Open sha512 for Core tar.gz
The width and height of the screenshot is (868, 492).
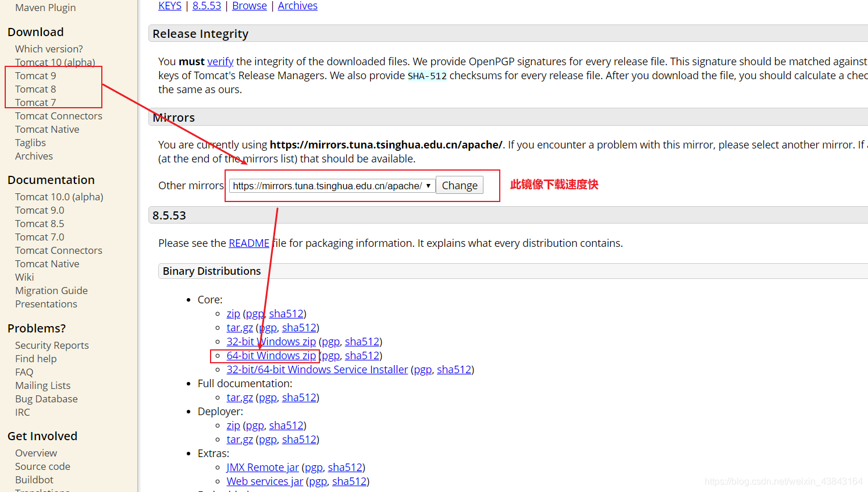coord(299,328)
